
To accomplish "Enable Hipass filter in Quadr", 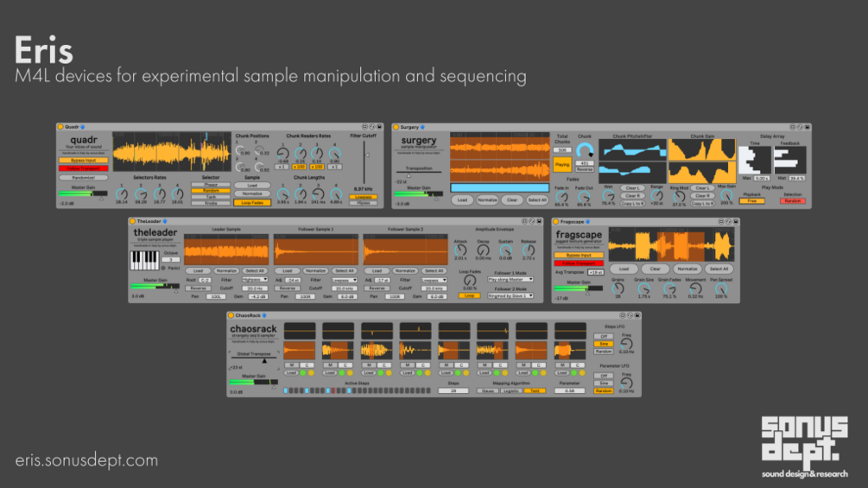I will [363, 203].
